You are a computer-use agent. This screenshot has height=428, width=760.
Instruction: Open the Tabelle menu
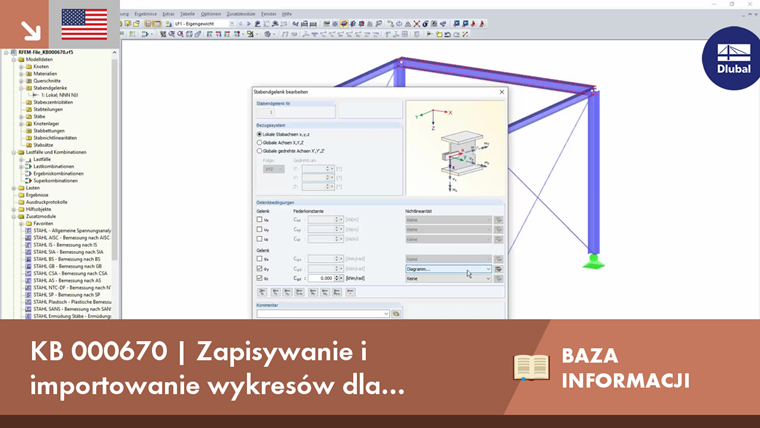187,14
